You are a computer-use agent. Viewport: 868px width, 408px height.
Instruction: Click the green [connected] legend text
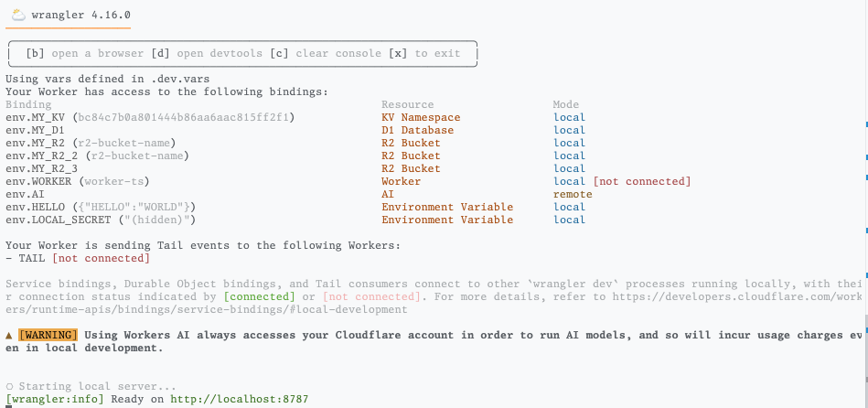pos(260,296)
